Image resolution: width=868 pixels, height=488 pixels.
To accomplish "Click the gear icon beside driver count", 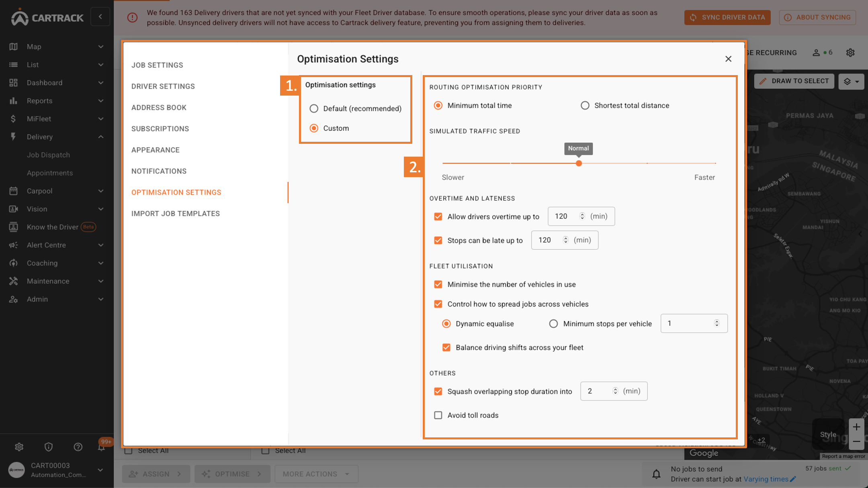I will [x=850, y=53].
